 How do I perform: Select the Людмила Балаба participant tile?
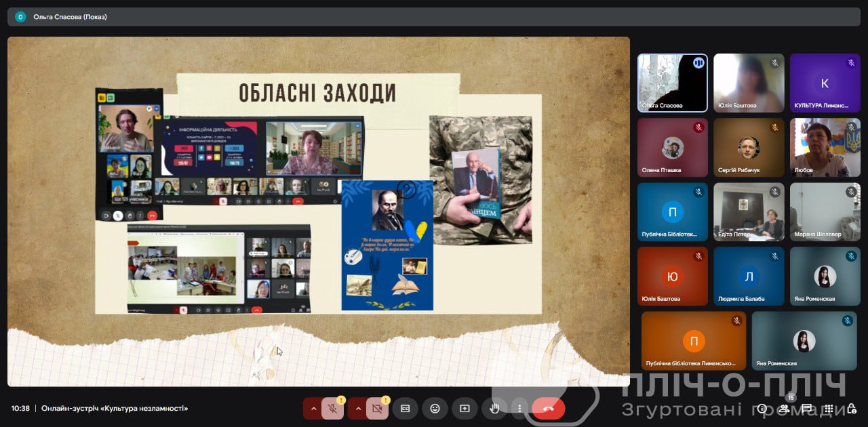[749, 276]
